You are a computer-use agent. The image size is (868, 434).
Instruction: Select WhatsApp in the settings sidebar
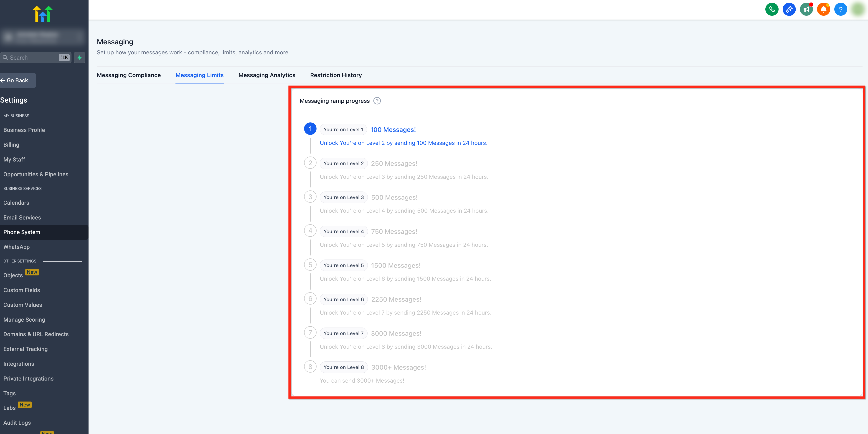pyautogui.click(x=17, y=247)
